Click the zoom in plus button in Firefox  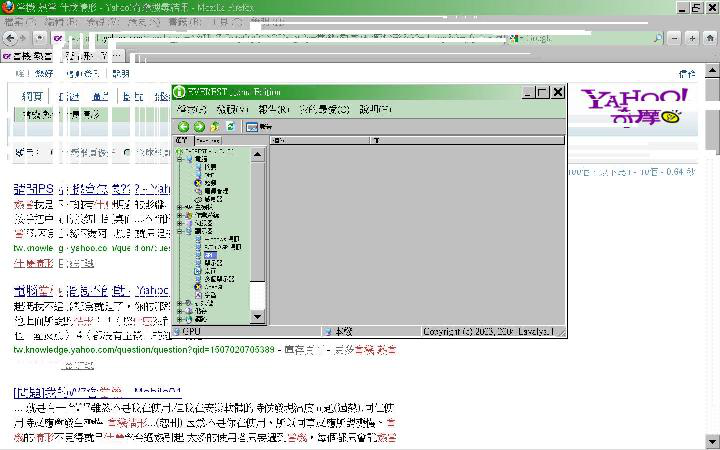[x=692, y=39]
